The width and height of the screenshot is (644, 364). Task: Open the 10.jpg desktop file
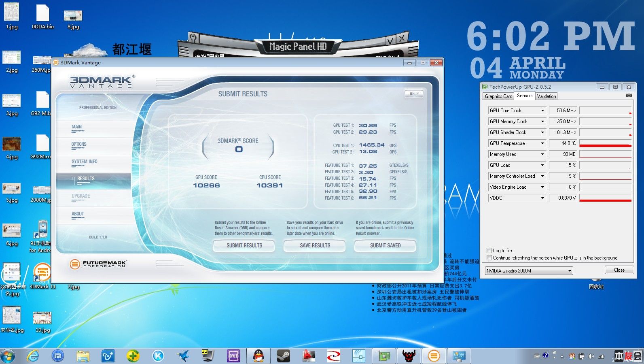(x=42, y=322)
